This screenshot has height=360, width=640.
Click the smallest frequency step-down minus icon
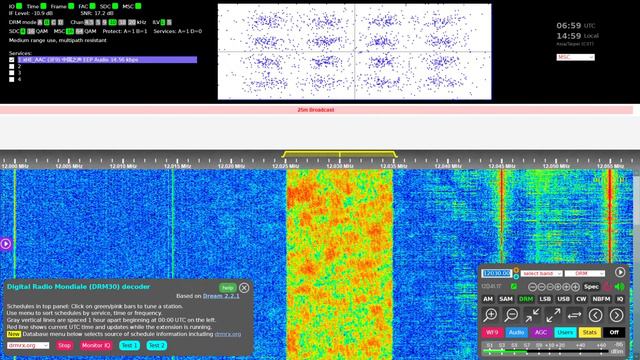click(x=550, y=287)
